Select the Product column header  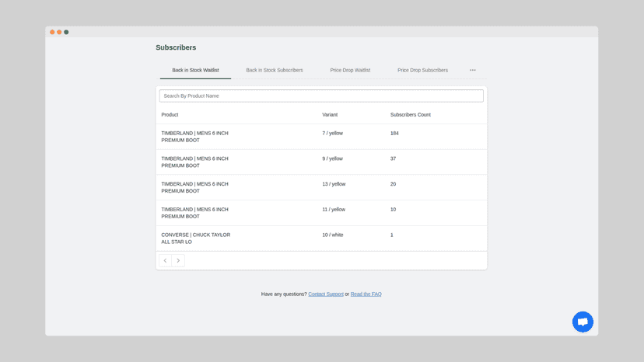170,114
